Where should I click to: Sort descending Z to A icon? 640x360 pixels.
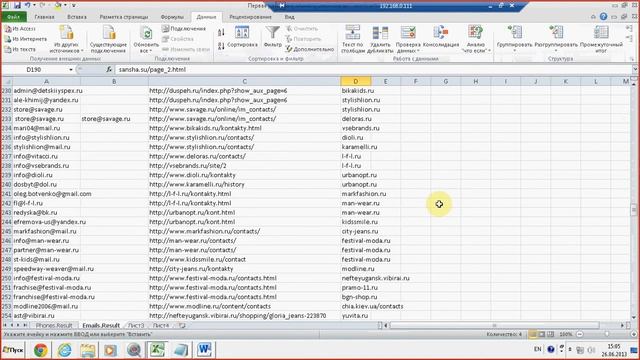pos(221,46)
